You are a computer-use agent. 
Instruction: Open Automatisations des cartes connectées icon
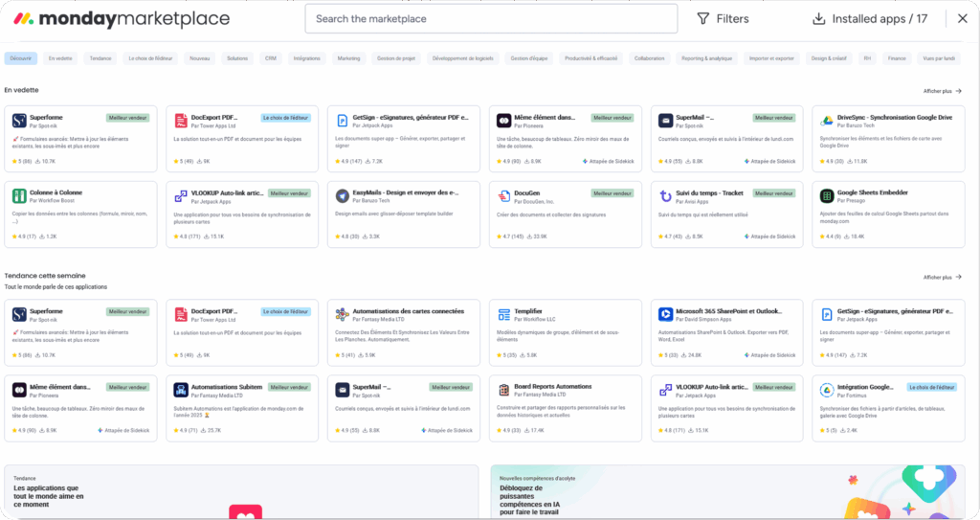click(x=342, y=314)
